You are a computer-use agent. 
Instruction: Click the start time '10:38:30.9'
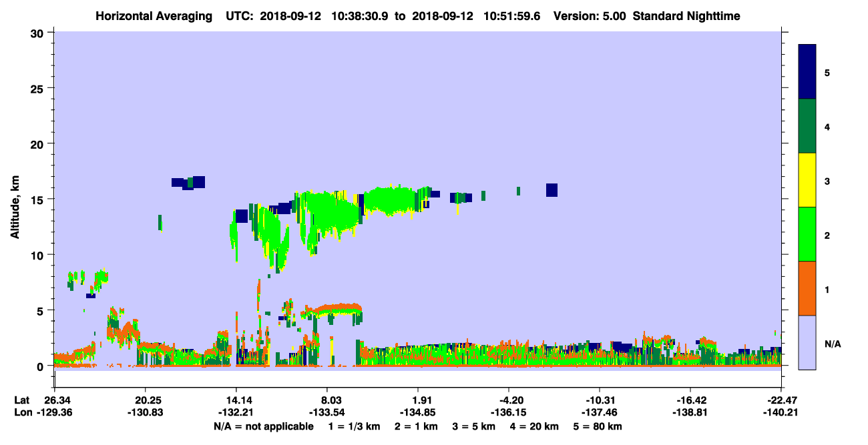360,16
